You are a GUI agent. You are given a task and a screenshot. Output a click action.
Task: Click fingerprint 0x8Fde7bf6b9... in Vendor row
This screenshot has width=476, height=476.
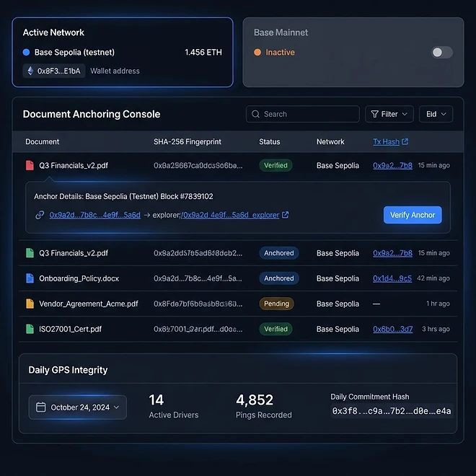(198, 304)
